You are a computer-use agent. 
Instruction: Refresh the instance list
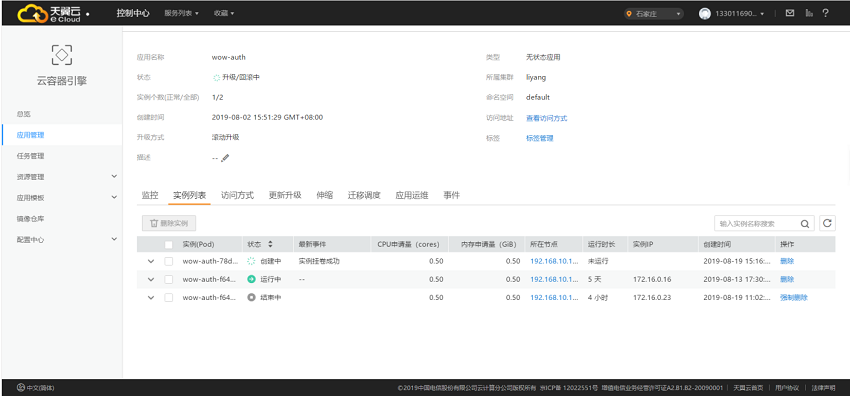[827, 223]
